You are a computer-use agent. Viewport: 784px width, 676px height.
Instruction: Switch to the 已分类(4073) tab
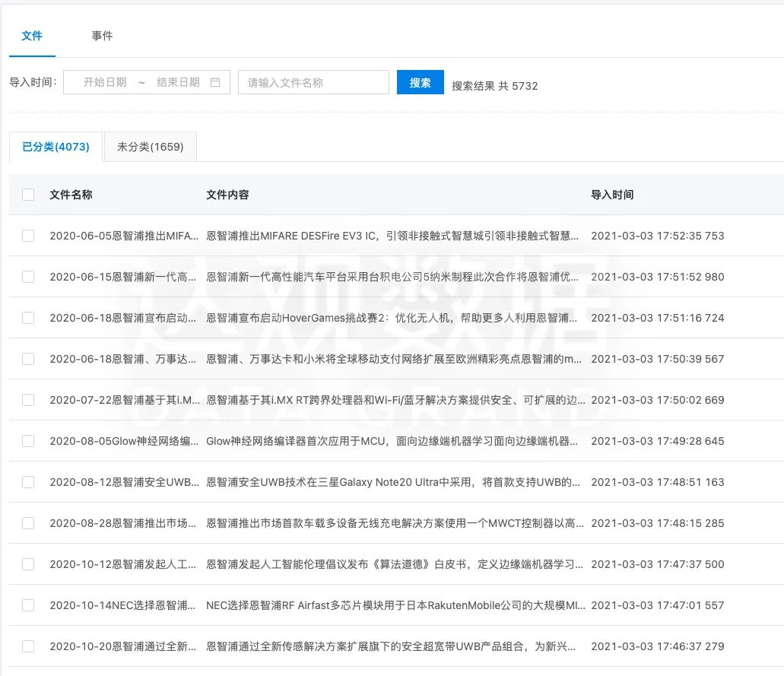click(x=56, y=148)
